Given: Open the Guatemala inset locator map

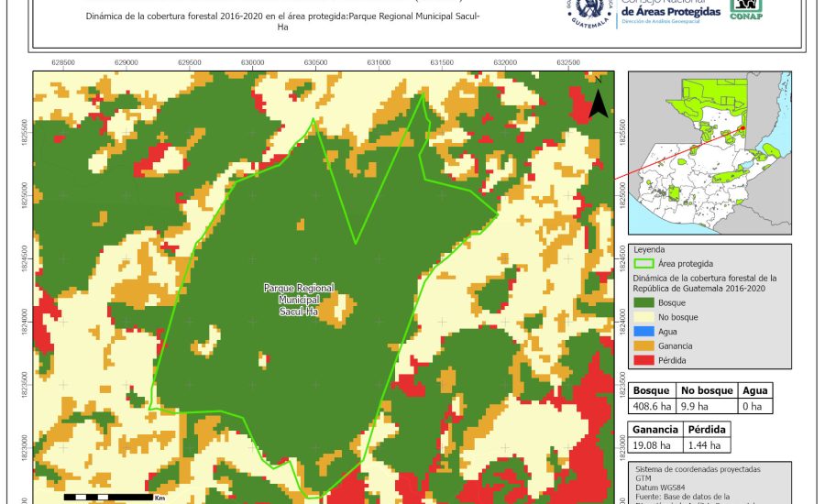Looking at the screenshot, I should tap(709, 153).
